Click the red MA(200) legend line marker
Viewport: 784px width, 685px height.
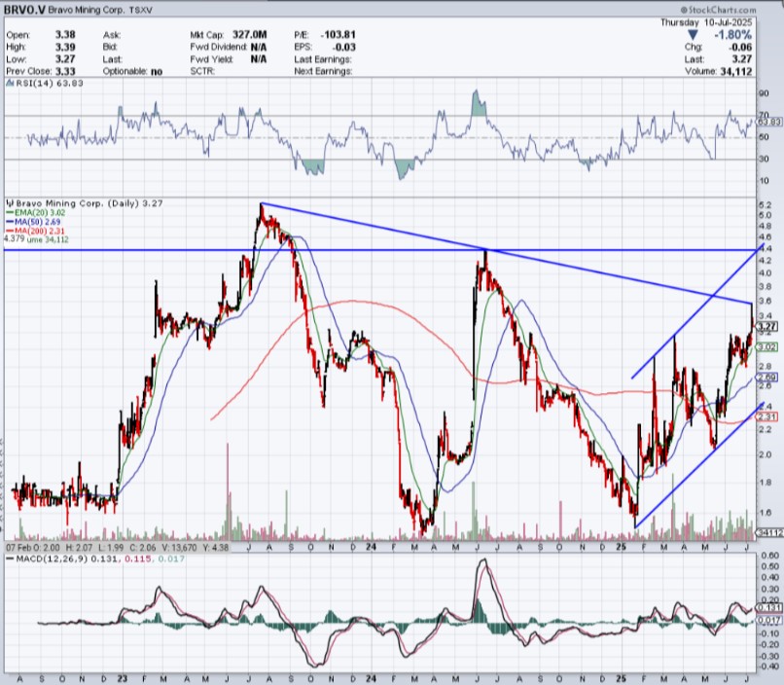[7, 229]
